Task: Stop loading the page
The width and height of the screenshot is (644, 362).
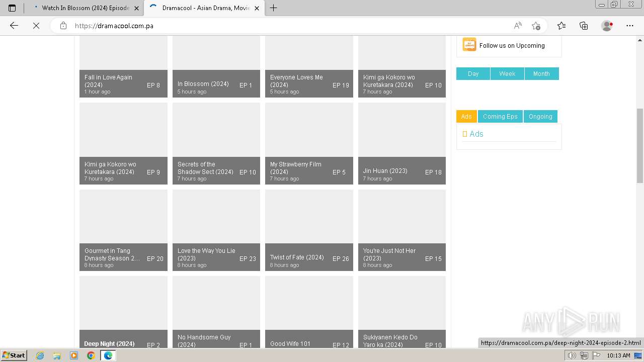Action: pos(36,26)
